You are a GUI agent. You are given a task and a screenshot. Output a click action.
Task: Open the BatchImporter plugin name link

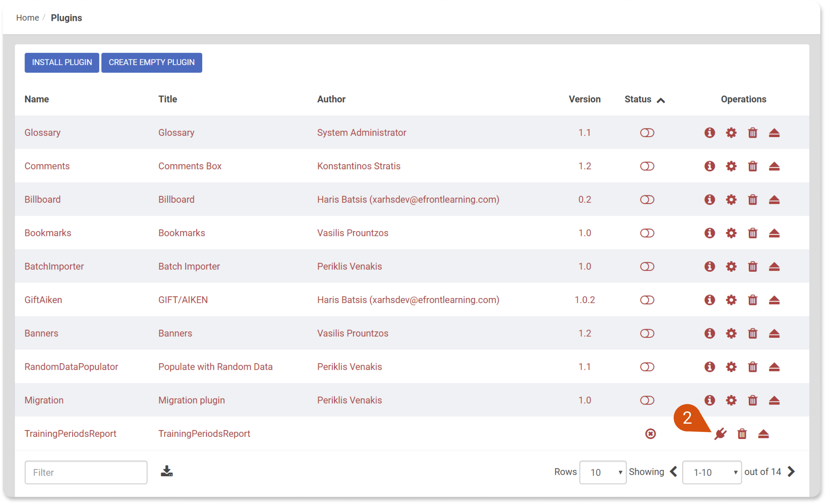[54, 266]
